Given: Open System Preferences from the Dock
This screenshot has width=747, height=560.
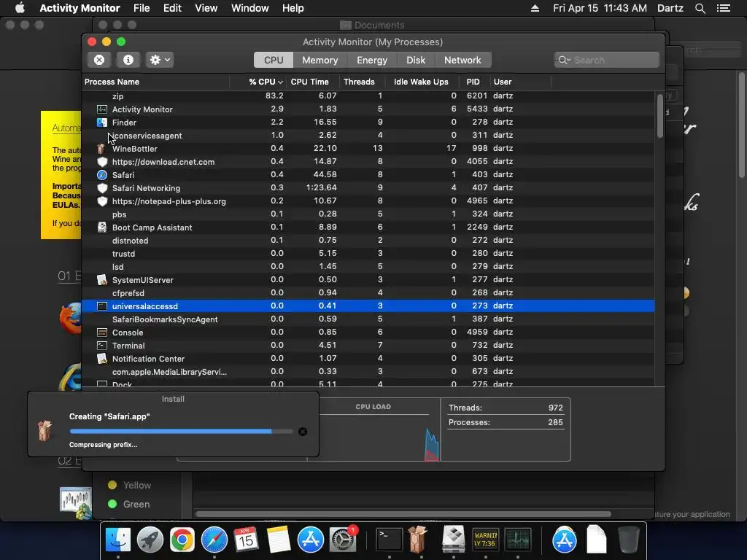Looking at the screenshot, I should pyautogui.click(x=343, y=540).
